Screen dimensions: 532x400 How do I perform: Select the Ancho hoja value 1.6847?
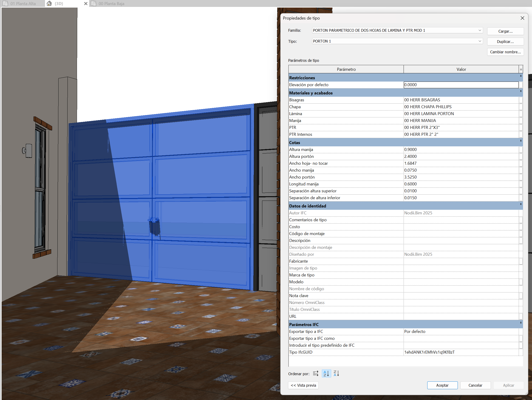[461, 163]
